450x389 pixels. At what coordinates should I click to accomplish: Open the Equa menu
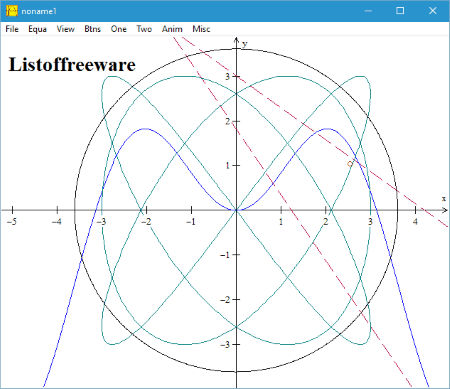[x=37, y=29]
